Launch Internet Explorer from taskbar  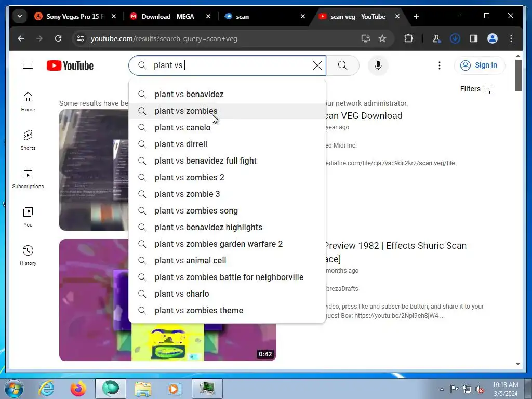46,389
